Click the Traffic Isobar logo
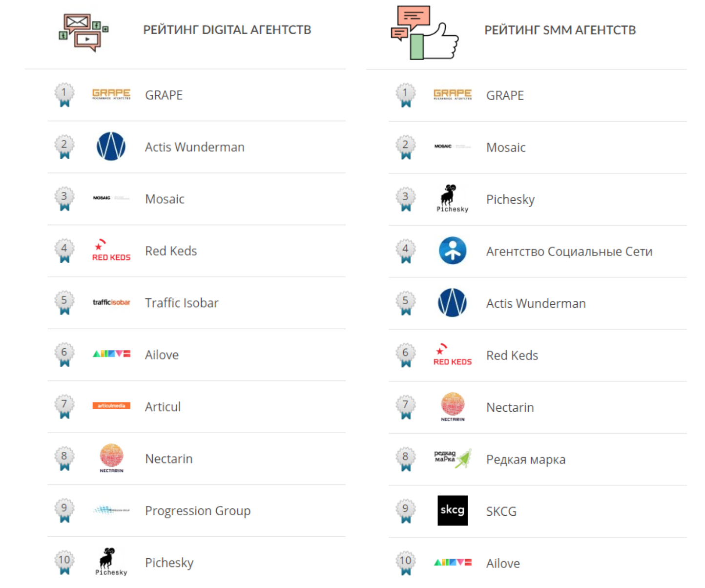This screenshot has height=588, width=705. (x=111, y=302)
